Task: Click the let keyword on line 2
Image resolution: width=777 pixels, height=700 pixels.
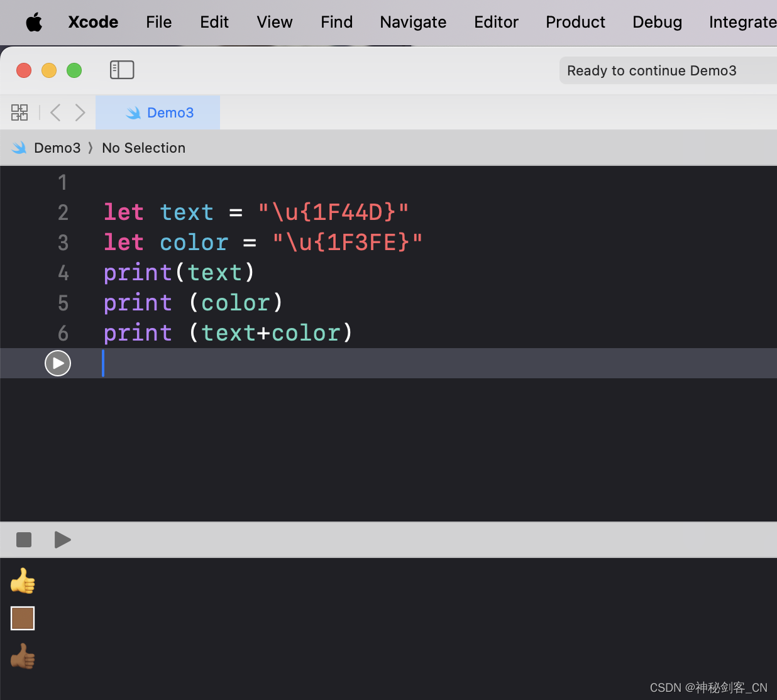Action: click(x=124, y=212)
